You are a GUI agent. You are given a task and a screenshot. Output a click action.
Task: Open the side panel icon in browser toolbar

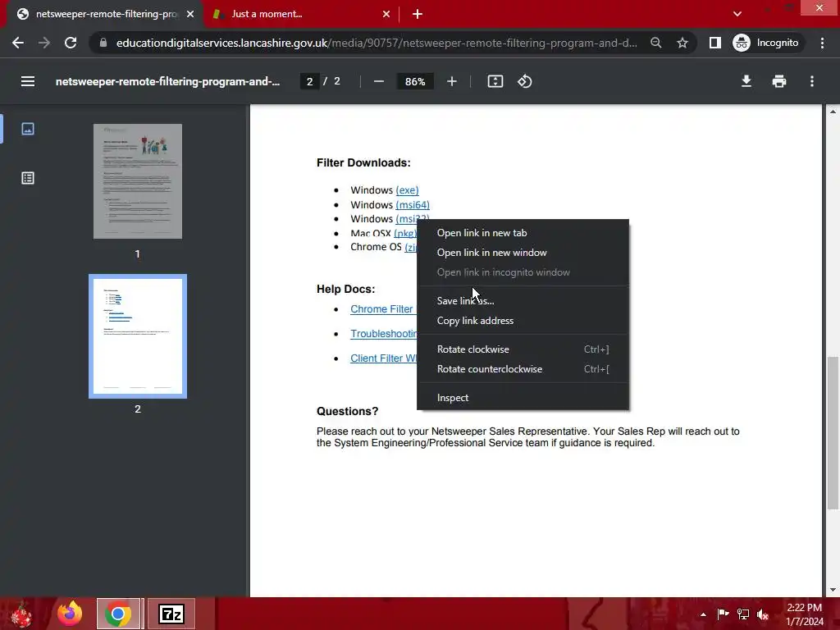tap(715, 43)
